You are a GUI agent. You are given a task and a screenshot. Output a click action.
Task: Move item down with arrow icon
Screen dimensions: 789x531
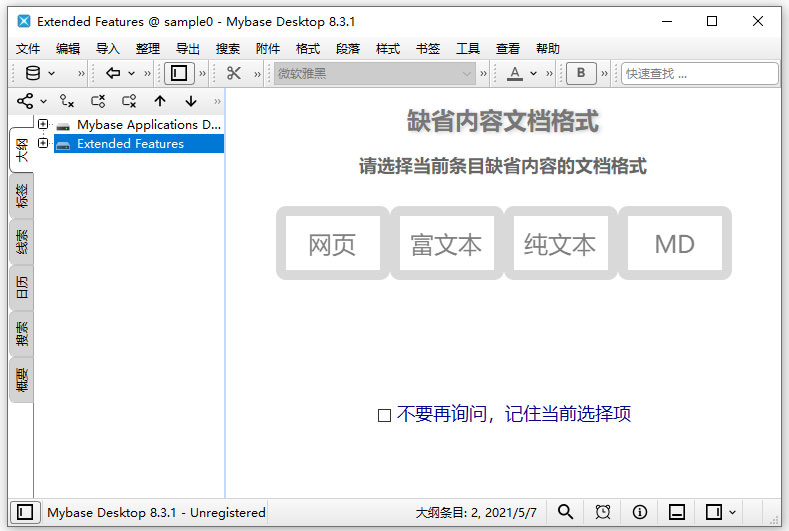[191, 101]
